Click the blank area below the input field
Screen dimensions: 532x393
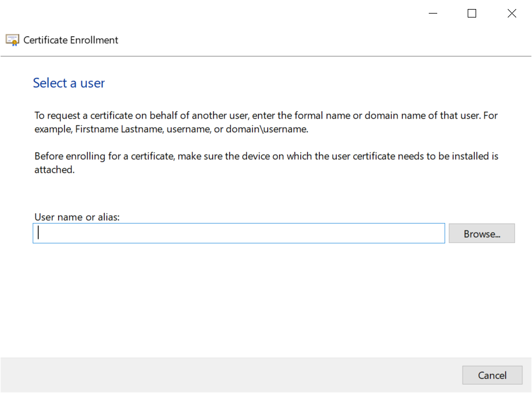tap(265, 299)
